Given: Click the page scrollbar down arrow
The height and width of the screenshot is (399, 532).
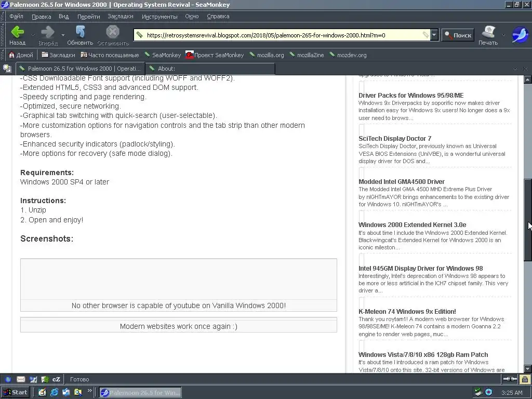Looking at the screenshot, I should click(528, 368).
